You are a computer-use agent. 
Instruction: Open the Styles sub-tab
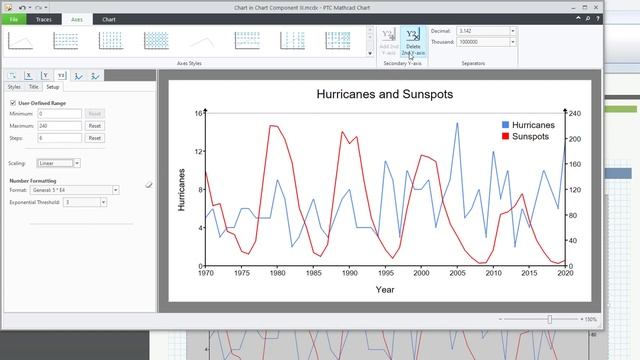(x=14, y=87)
